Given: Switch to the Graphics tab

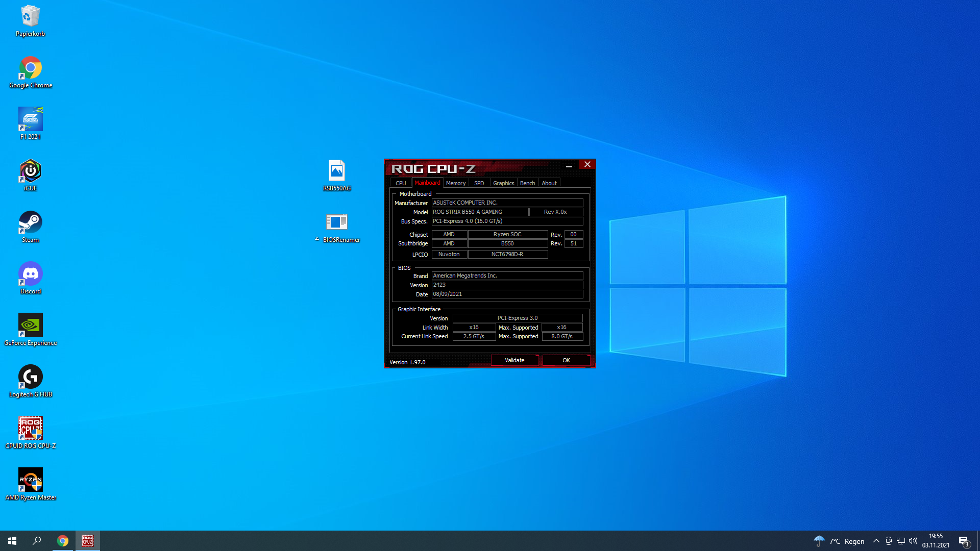Looking at the screenshot, I should [503, 183].
